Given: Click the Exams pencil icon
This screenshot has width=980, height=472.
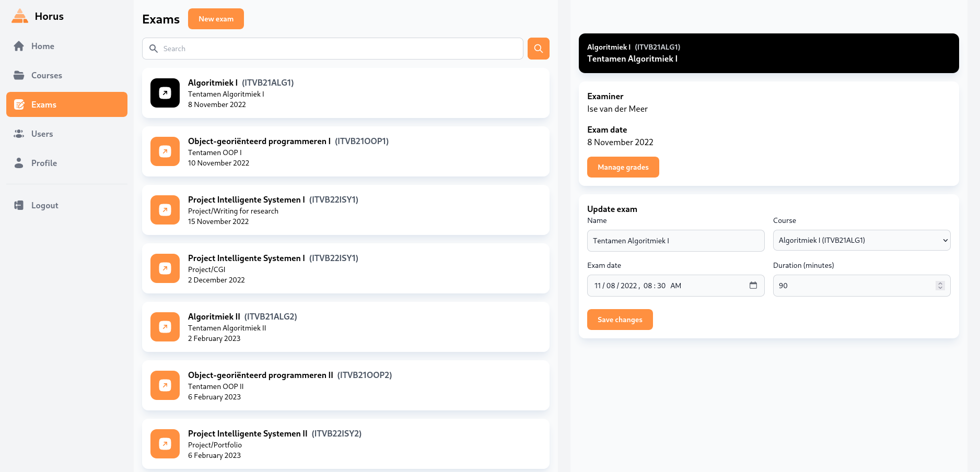Looking at the screenshot, I should [x=19, y=104].
